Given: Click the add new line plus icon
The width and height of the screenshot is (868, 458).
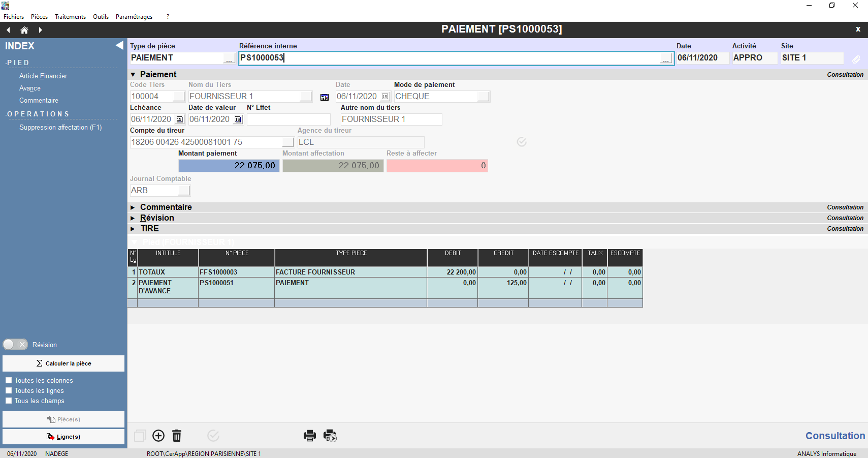Looking at the screenshot, I should [158, 436].
